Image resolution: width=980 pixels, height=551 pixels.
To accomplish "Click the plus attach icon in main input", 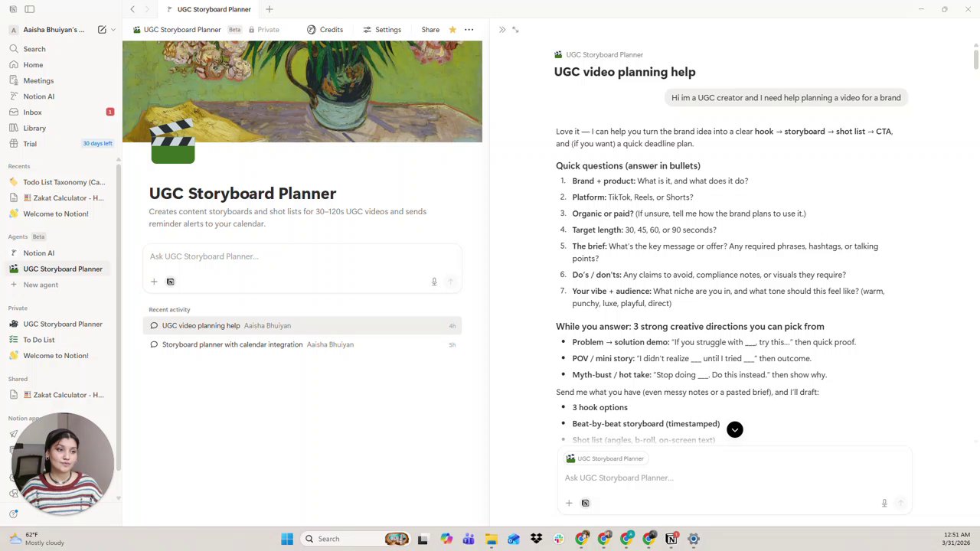I will 154,282.
